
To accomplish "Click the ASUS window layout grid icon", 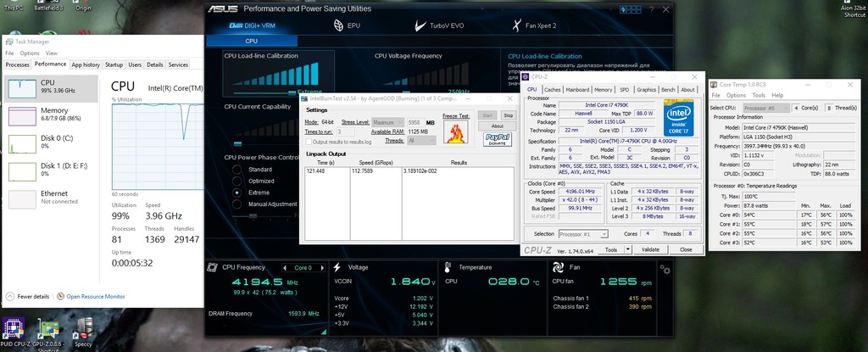I will 631,9.
